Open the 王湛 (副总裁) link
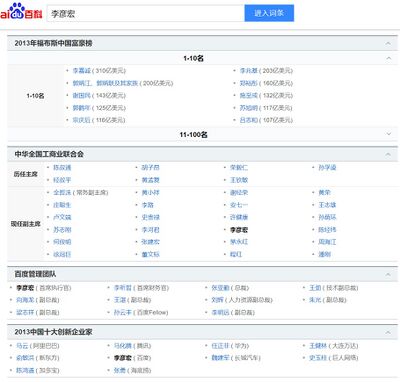The image size is (400, 382). pyautogui.click(x=120, y=300)
